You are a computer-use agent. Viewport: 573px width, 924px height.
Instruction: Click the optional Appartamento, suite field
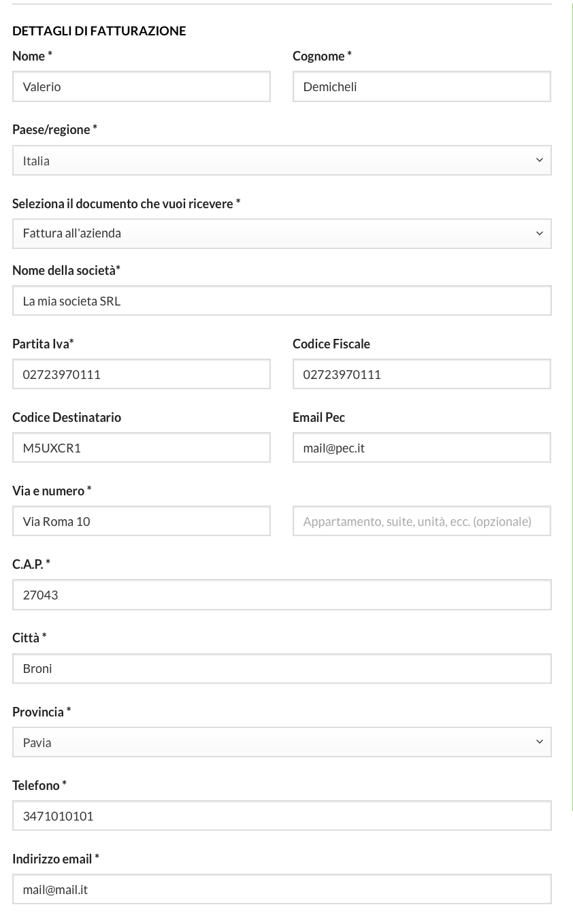(x=421, y=521)
